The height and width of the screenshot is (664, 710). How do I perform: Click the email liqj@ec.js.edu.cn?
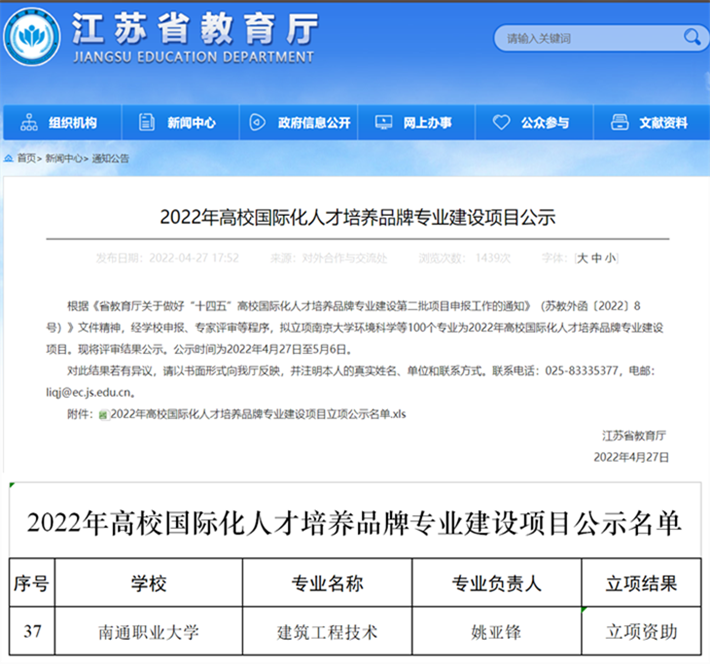click(89, 392)
